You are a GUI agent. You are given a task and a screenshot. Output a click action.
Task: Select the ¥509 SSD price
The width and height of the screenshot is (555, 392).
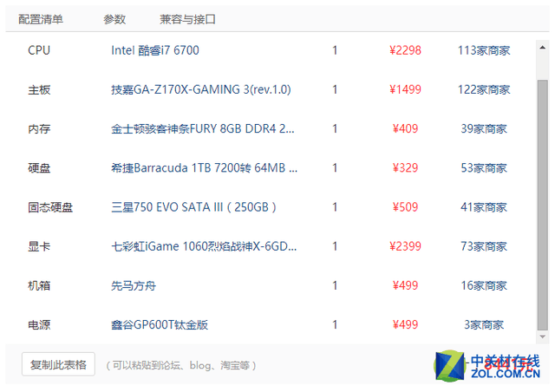405,207
